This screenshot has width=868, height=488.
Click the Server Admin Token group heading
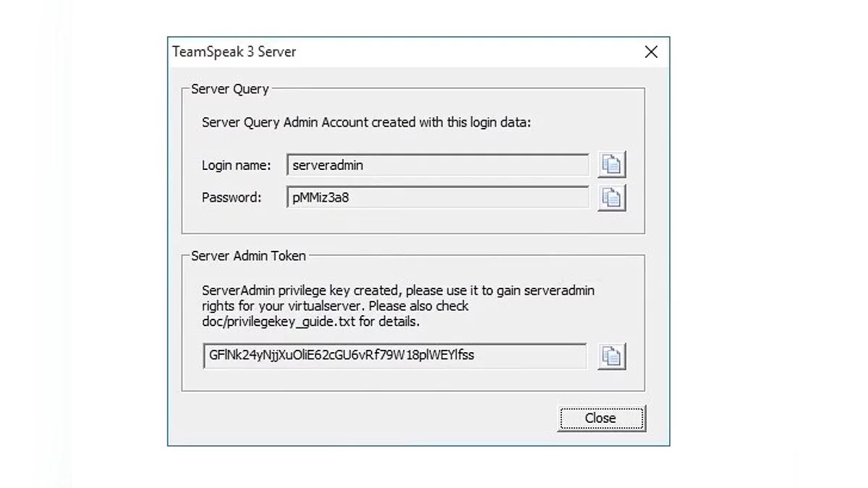pos(248,255)
